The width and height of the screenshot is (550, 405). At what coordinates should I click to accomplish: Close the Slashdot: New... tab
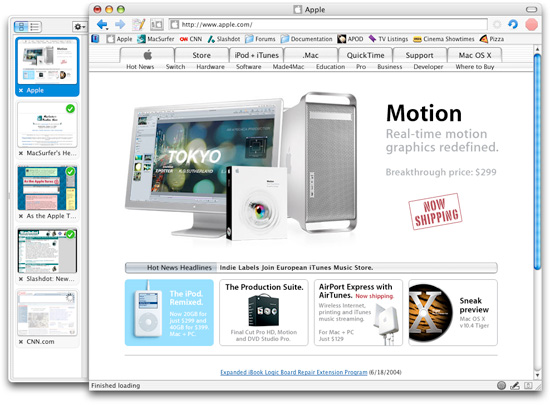point(21,279)
